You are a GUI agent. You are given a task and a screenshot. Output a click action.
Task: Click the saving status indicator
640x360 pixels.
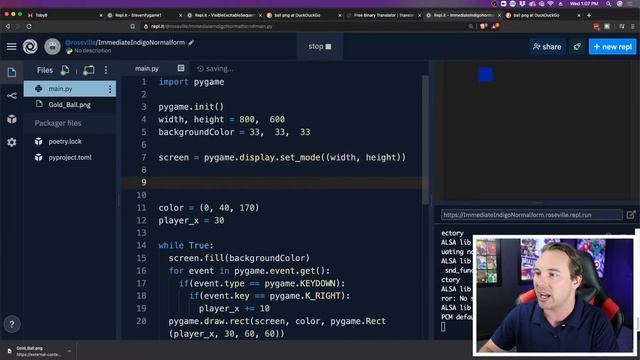(x=216, y=69)
